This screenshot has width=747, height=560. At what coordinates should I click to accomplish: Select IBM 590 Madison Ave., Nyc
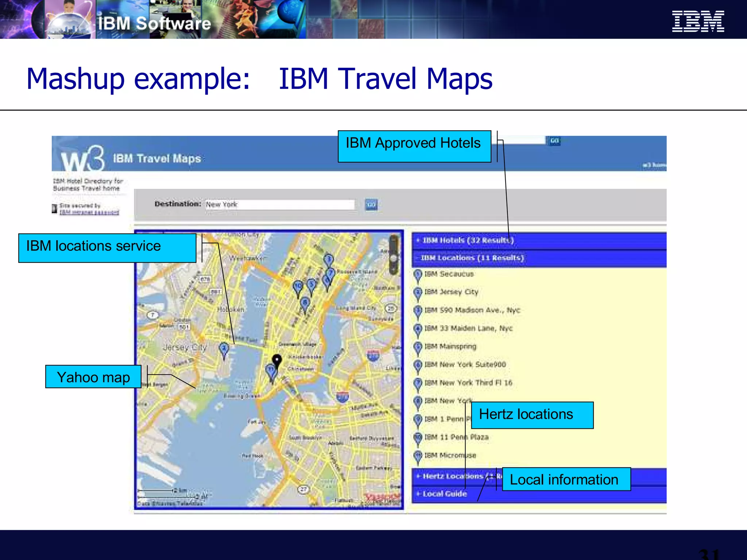pyautogui.click(x=472, y=310)
